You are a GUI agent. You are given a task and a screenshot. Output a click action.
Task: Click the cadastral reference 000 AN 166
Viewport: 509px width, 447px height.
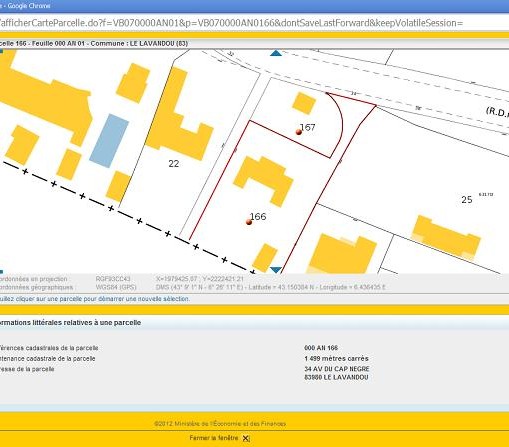click(x=321, y=348)
